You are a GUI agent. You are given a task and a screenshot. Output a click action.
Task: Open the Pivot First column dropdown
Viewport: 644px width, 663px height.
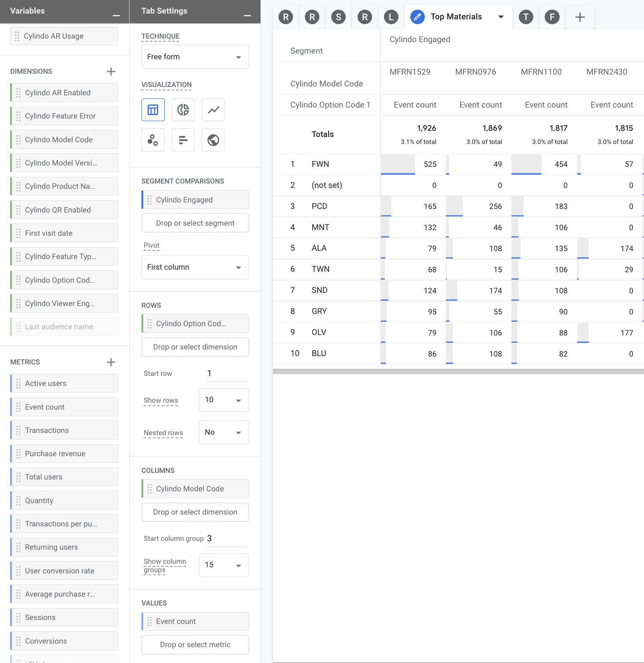click(x=195, y=267)
